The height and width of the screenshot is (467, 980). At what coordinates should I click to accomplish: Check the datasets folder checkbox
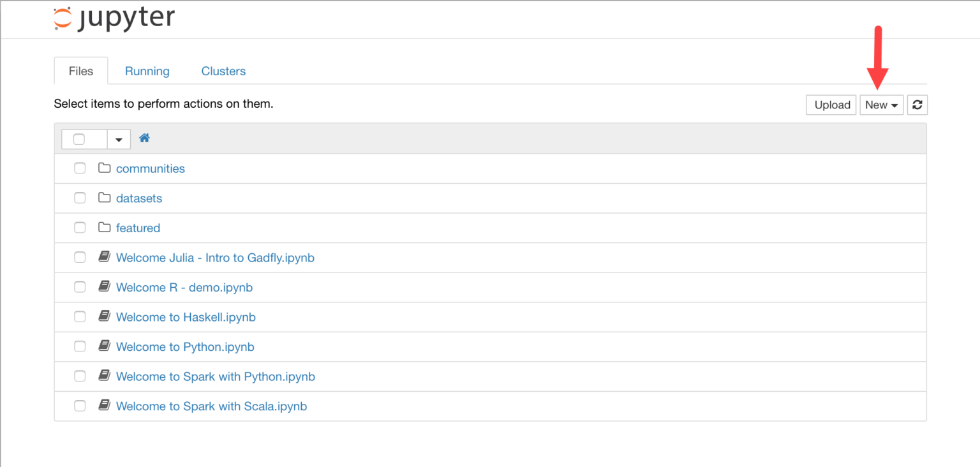click(x=80, y=198)
